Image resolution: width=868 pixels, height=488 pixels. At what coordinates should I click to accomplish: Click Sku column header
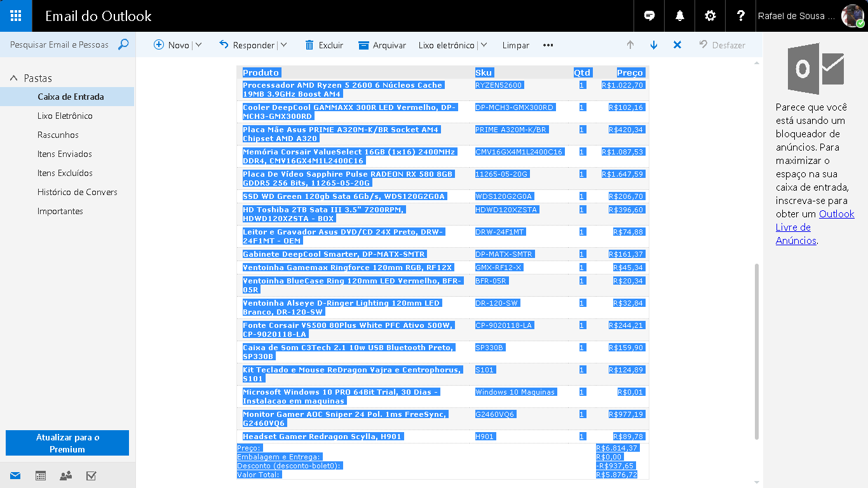[x=484, y=72]
